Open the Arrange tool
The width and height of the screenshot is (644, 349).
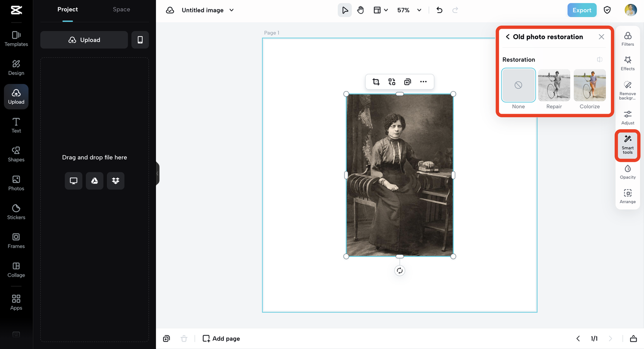point(627,197)
